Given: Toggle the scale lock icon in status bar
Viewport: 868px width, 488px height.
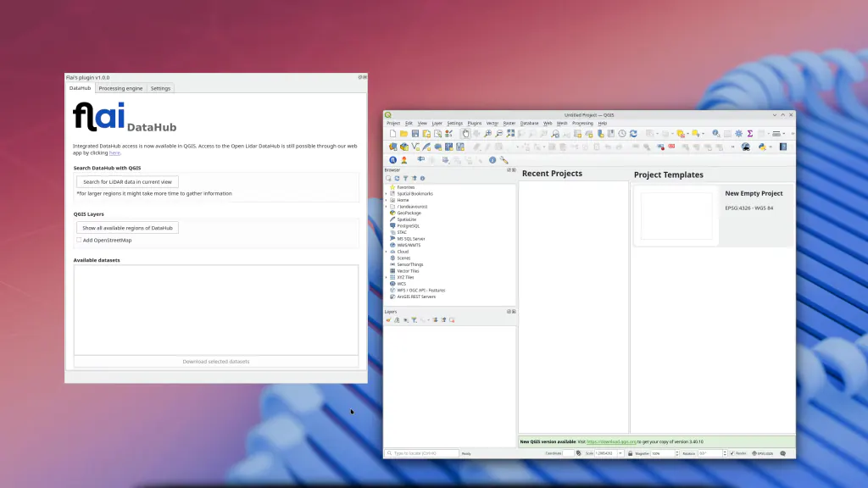Looking at the screenshot, I should click(x=630, y=454).
